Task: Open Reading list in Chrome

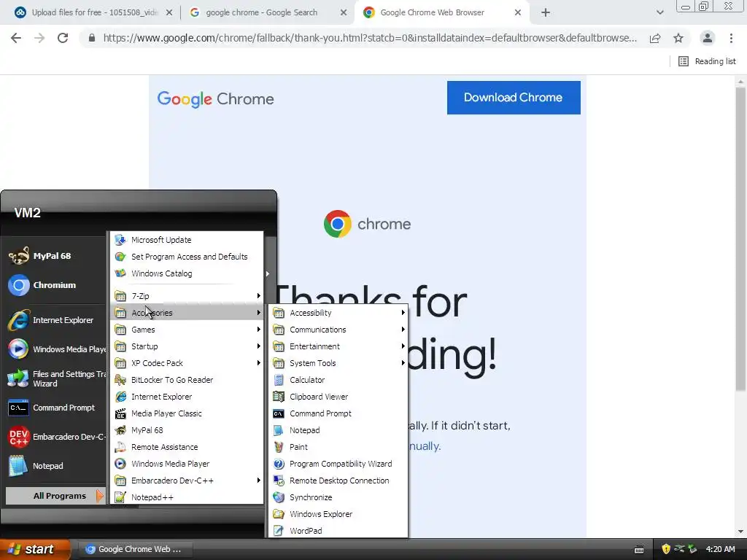Action: [707, 61]
